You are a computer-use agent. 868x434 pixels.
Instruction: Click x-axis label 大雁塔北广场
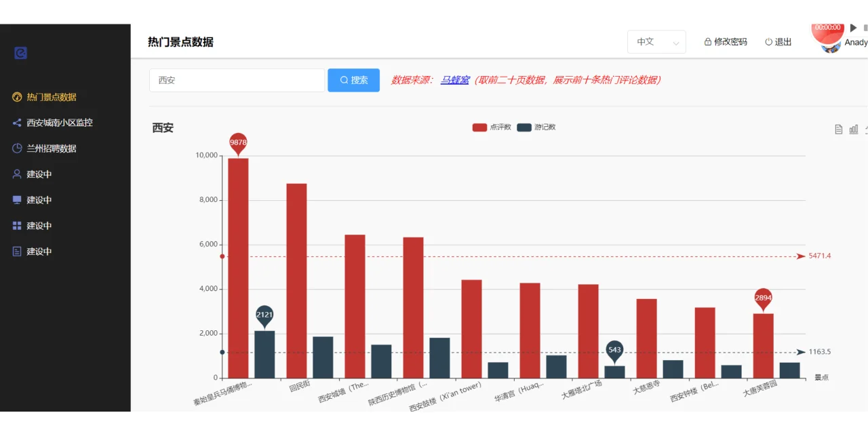coord(583,391)
